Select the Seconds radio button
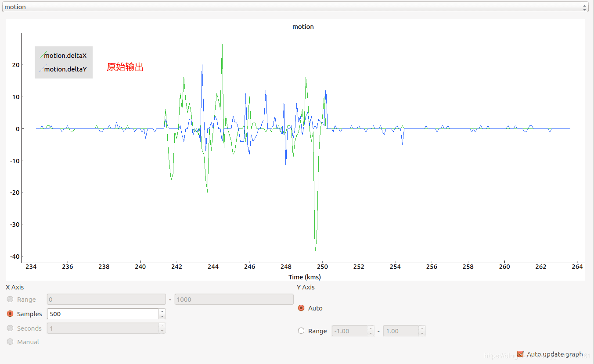 click(x=10, y=328)
